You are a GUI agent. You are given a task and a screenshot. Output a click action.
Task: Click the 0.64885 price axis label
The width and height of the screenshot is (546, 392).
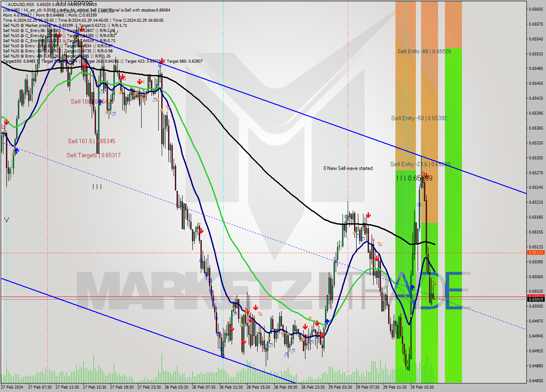point(536,366)
